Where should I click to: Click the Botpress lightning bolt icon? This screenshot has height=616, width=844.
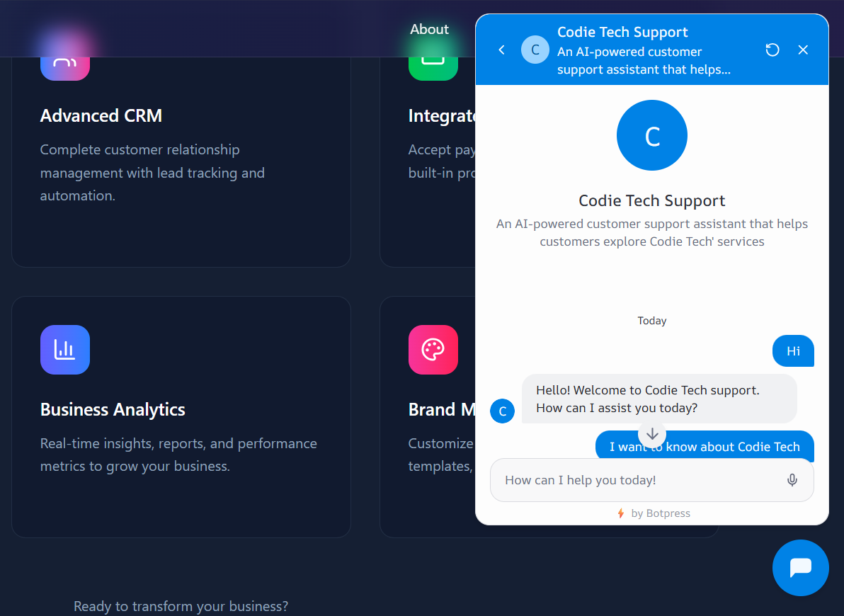(621, 513)
